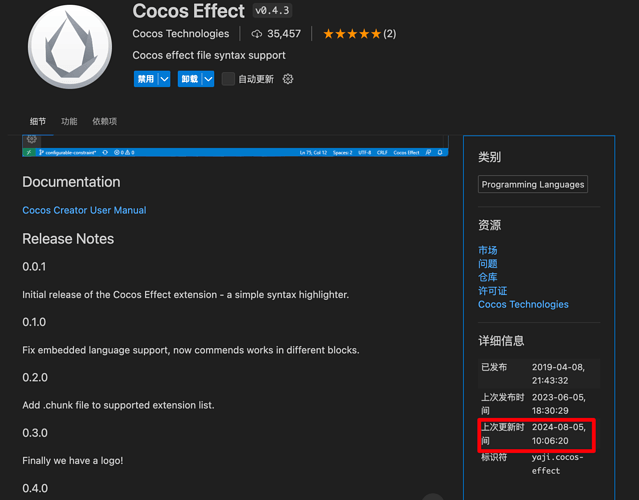Click the feedback icon in README screenshot status bar
Screen dimensions: 639x500
point(428,152)
